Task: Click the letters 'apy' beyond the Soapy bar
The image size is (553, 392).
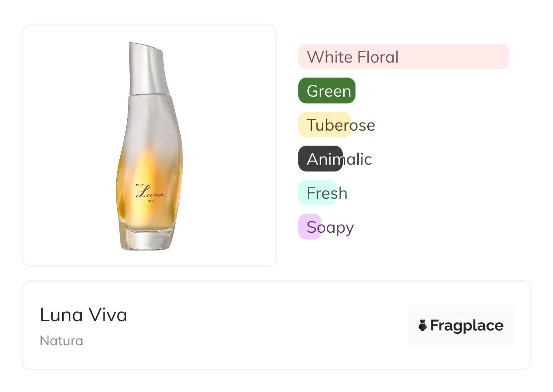Action: 338,228
